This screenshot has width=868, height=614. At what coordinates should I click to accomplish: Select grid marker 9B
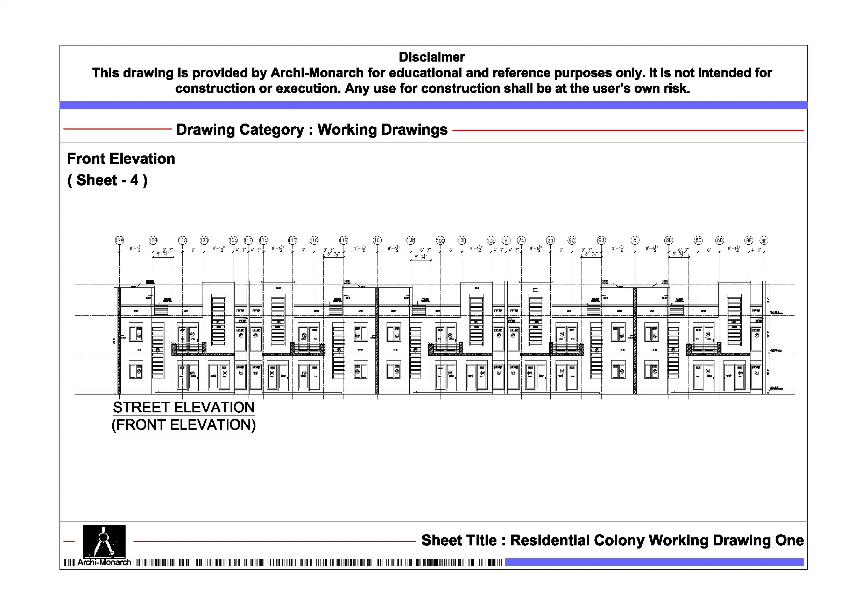tap(601, 240)
